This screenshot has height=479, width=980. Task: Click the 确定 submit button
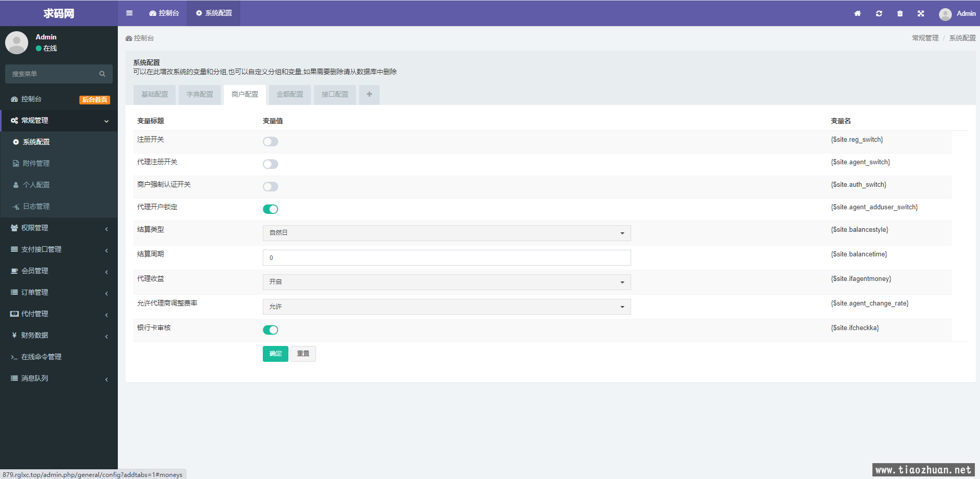(x=276, y=354)
